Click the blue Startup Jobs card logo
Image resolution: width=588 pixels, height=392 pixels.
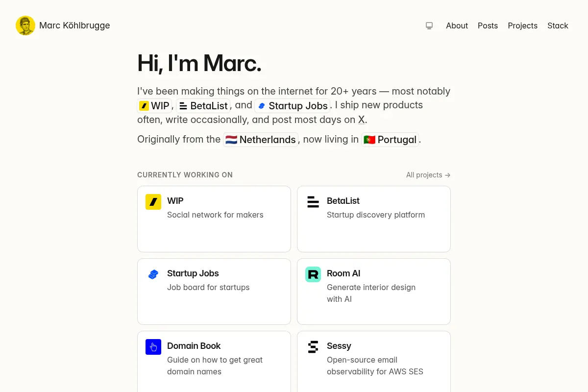tap(153, 274)
